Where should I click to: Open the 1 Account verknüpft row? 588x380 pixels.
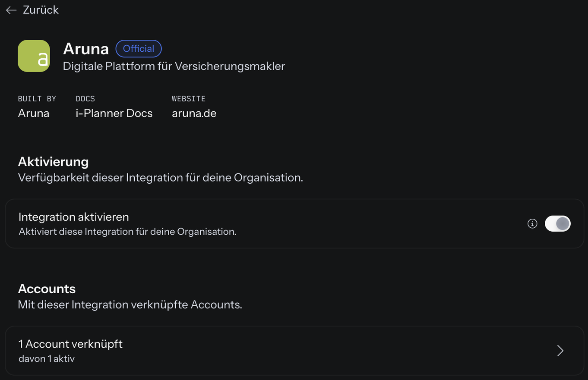click(x=294, y=351)
